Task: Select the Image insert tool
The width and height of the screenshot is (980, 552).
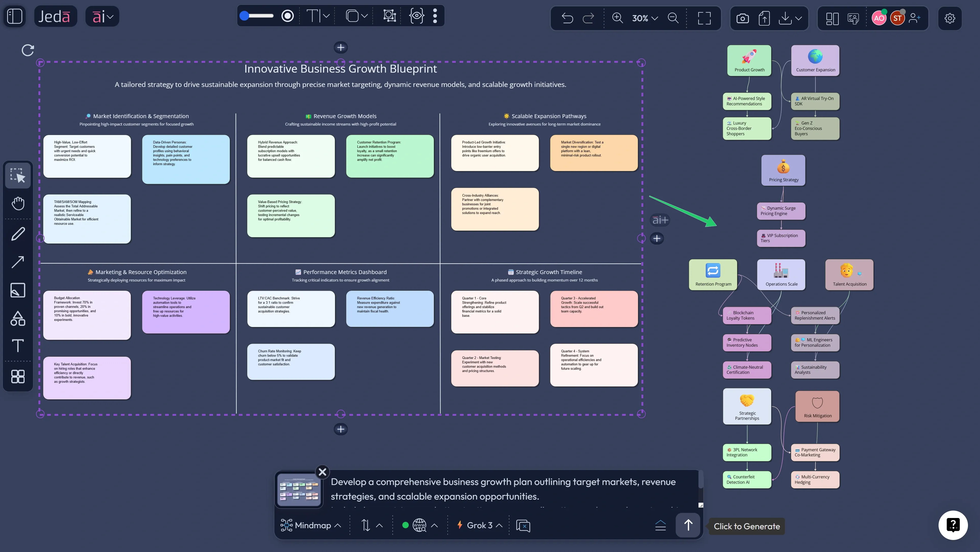Action: coord(17,290)
